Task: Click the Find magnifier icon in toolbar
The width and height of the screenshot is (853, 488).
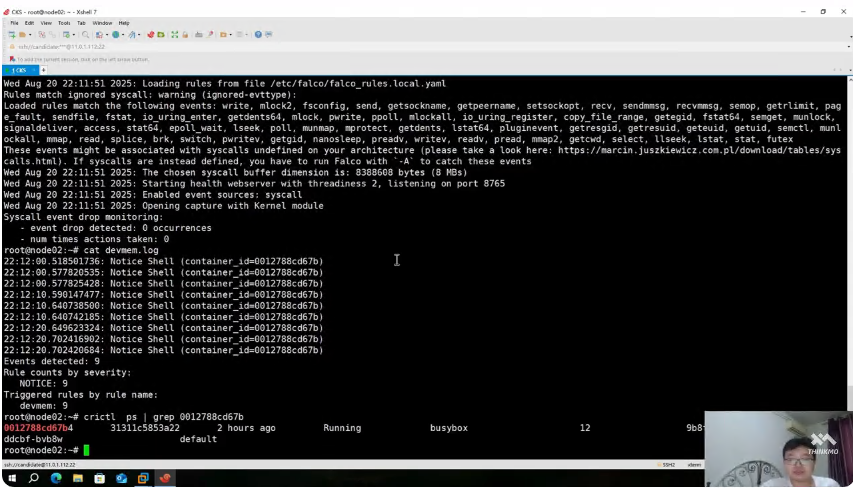Action: click(x=86, y=34)
